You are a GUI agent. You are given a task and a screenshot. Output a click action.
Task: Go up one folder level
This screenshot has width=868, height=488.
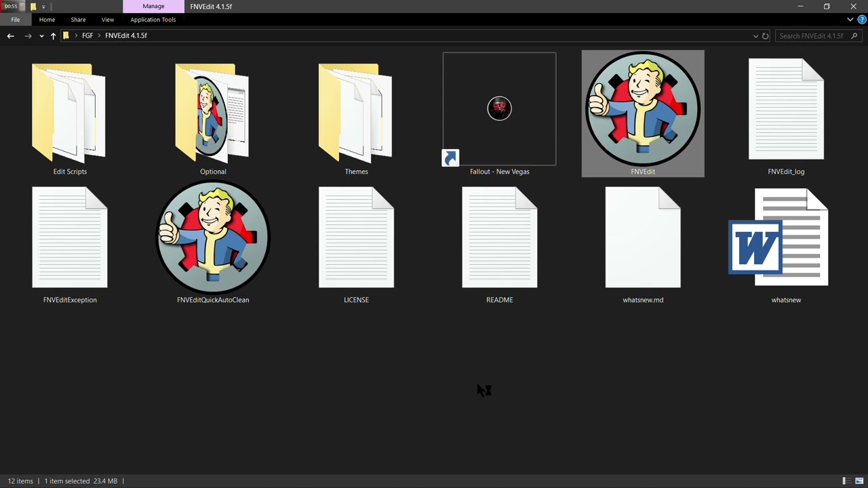53,36
